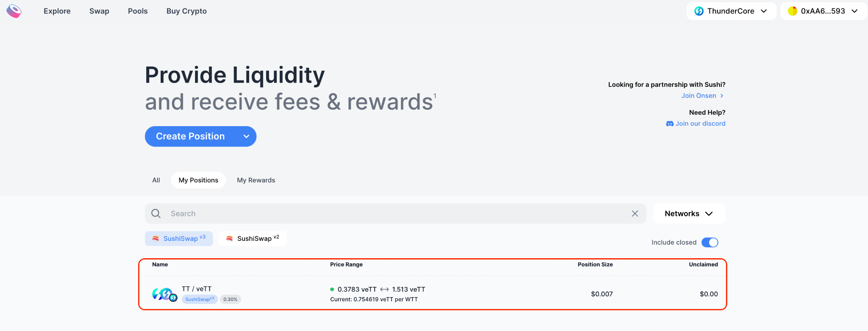
Task: Open the Networks dropdown
Action: 689,214
